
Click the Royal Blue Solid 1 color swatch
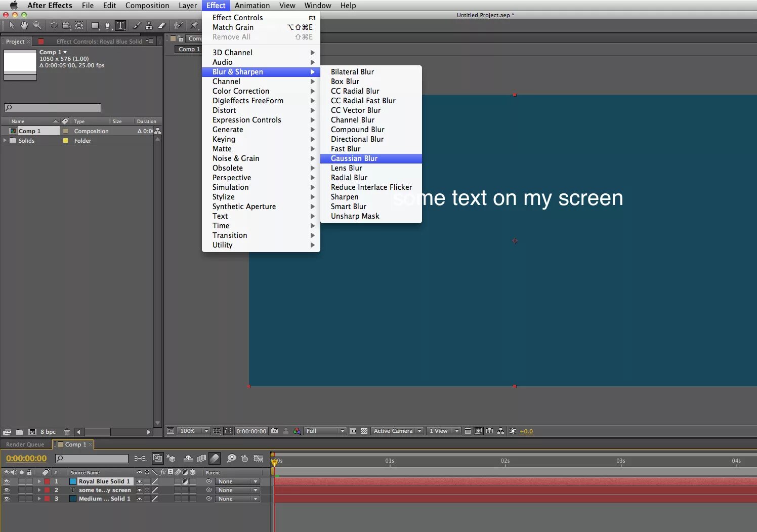(73, 481)
